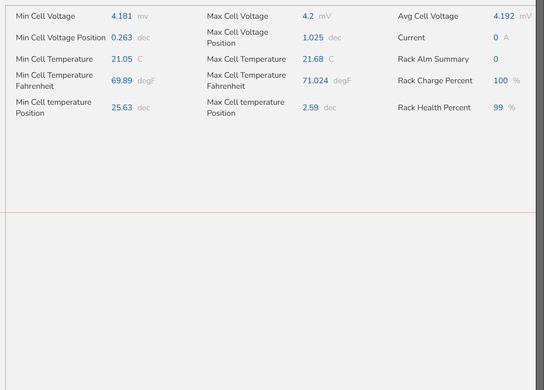Click the Min Cell Voltage value 4.181

coord(121,16)
